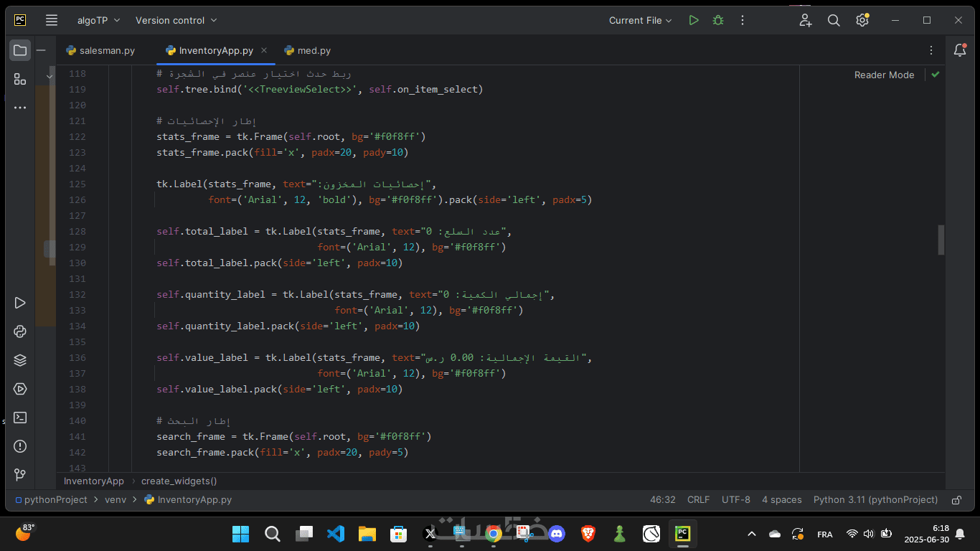980x551 pixels.
Task: Open the Structure tool window
Action: pyautogui.click(x=20, y=79)
